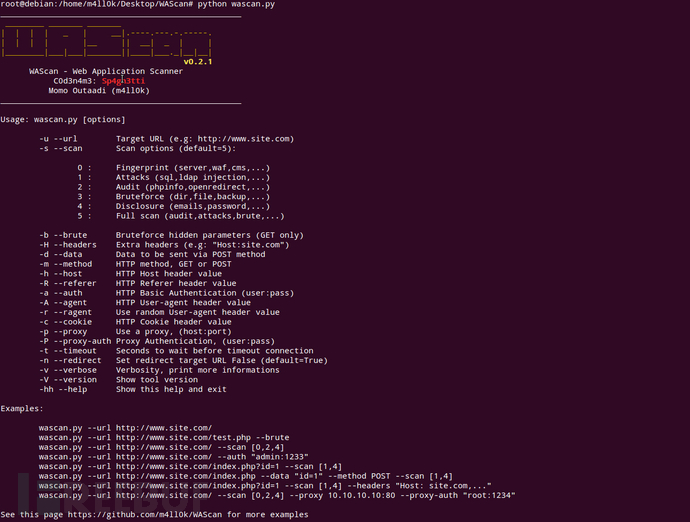Click the command prompt 'python wascan.py'
The image size is (690, 522).
point(236,4)
